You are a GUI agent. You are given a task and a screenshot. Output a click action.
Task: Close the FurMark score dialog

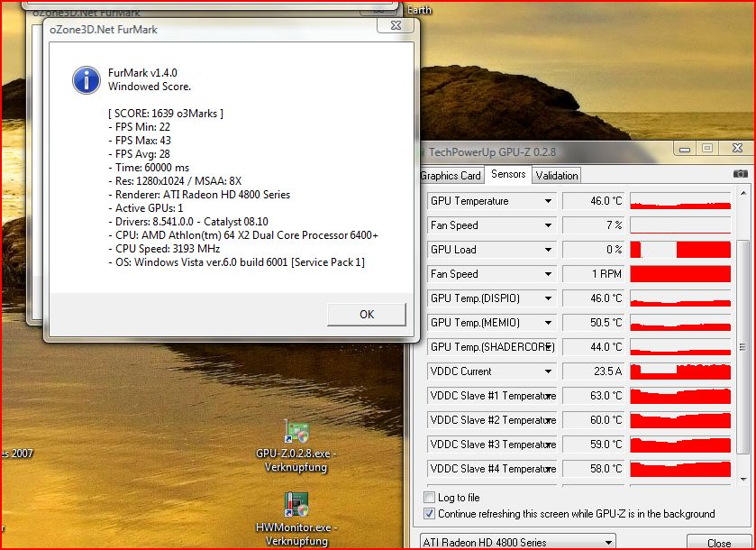point(396,25)
